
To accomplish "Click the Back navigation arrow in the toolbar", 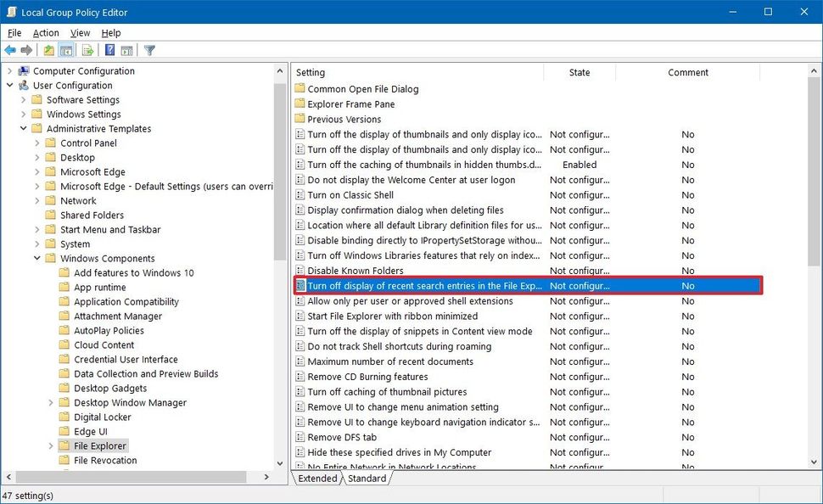I will click(10, 49).
